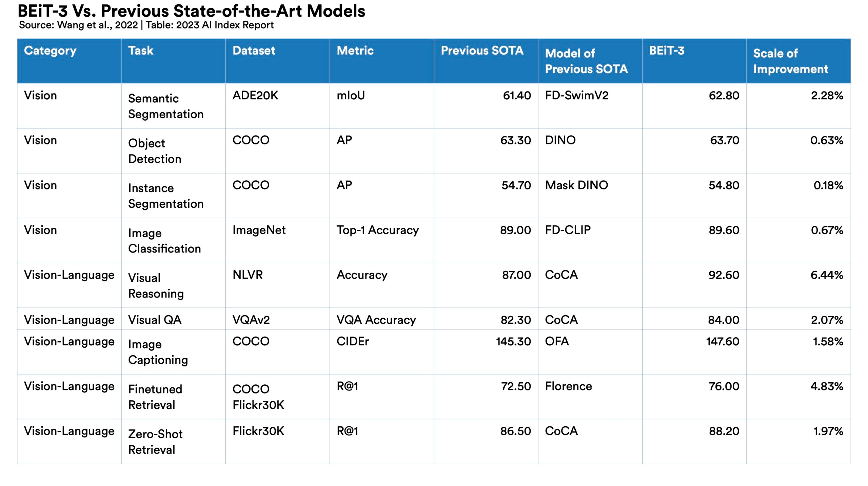Click the "Dataset" column header
Screen dimensions: 868x486
[x=254, y=51]
